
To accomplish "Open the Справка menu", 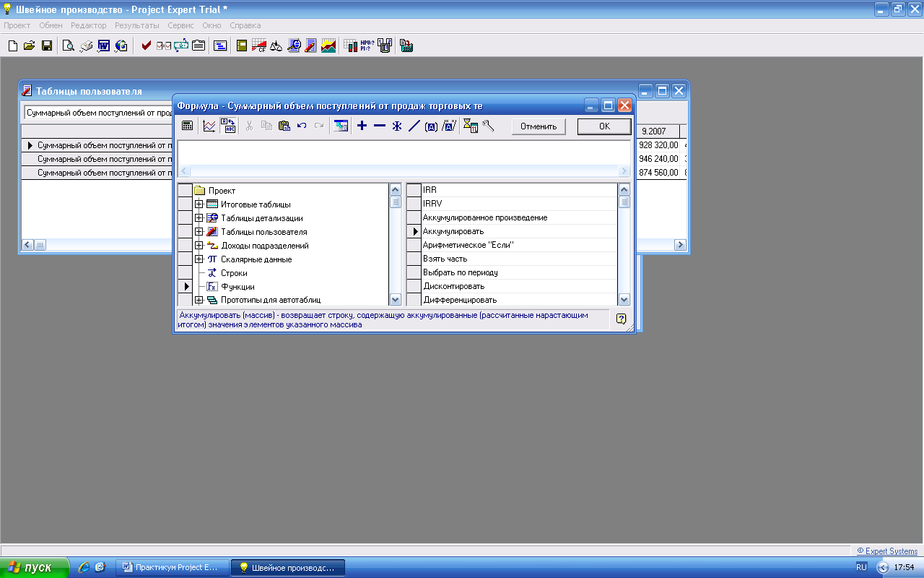I will (245, 25).
